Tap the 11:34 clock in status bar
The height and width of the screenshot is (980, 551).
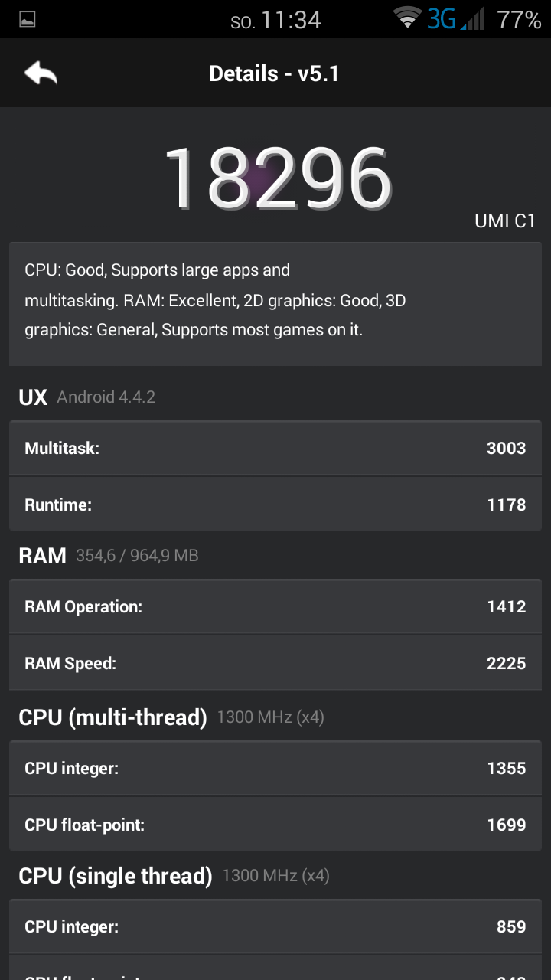(291, 20)
